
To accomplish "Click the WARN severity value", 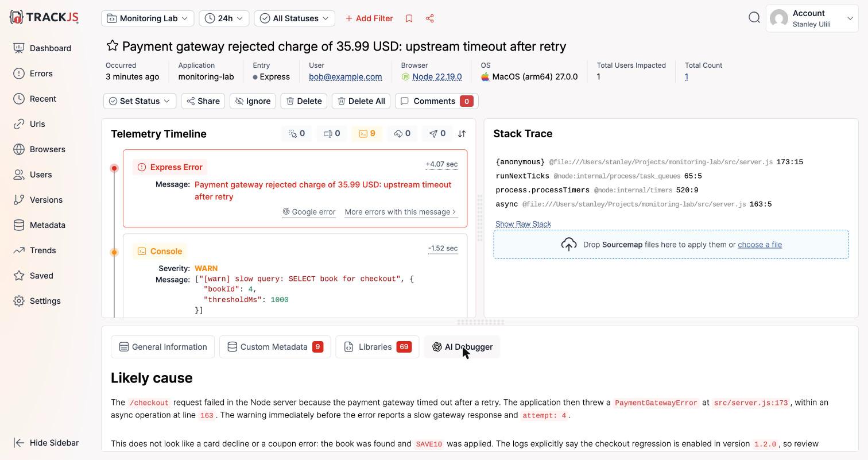I will tap(206, 268).
